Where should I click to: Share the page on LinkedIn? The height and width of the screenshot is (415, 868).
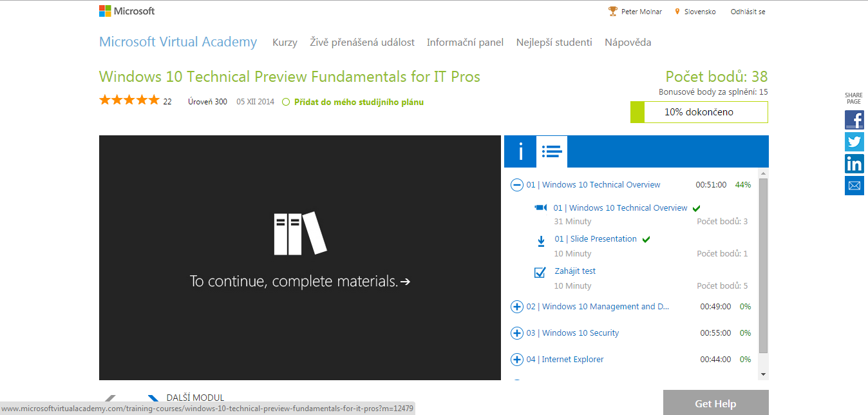coord(854,164)
